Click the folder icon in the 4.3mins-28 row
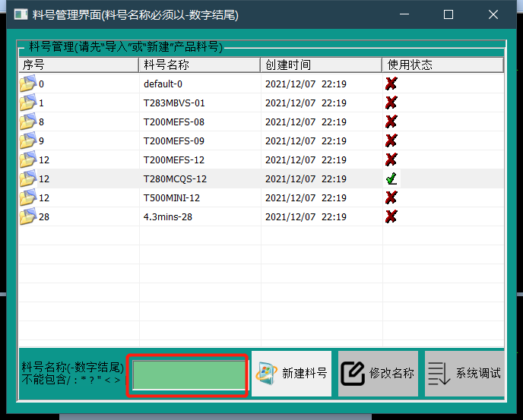Viewport: 523px width, 420px height. click(x=27, y=217)
